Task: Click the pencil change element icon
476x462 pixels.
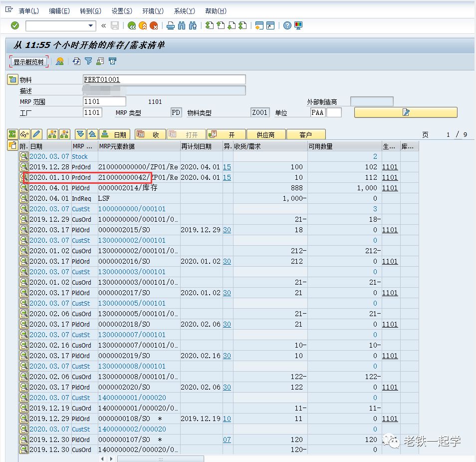Action: tap(36, 134)
